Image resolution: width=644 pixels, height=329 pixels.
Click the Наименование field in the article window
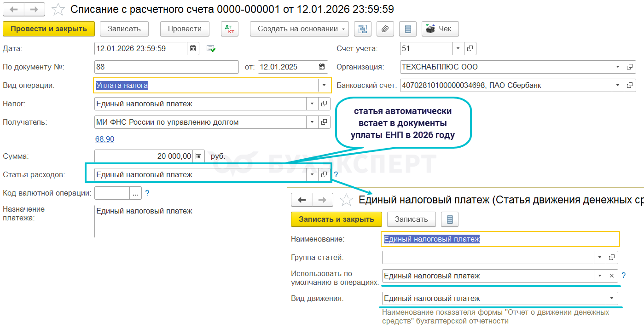click(501, 239)
